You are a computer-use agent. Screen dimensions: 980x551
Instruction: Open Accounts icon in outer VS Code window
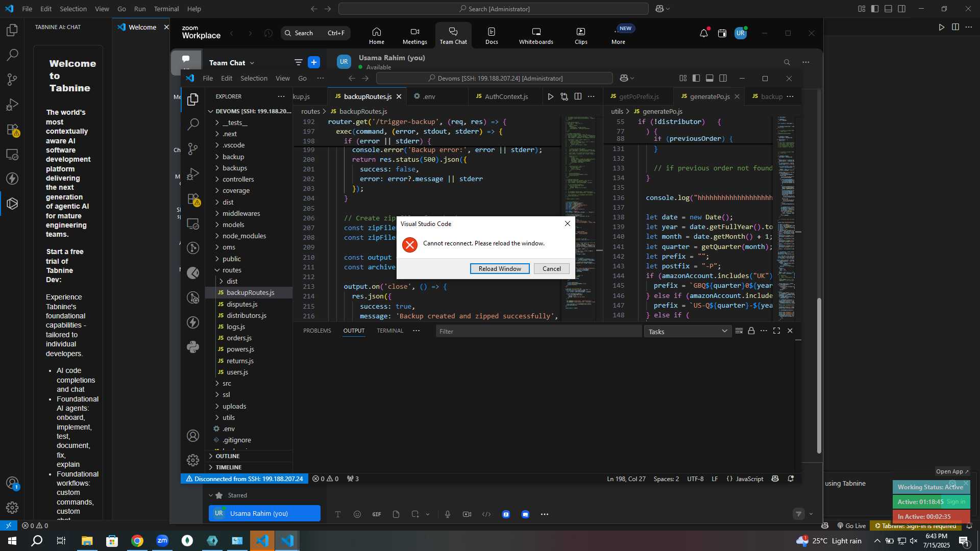[x=12, y=483]
